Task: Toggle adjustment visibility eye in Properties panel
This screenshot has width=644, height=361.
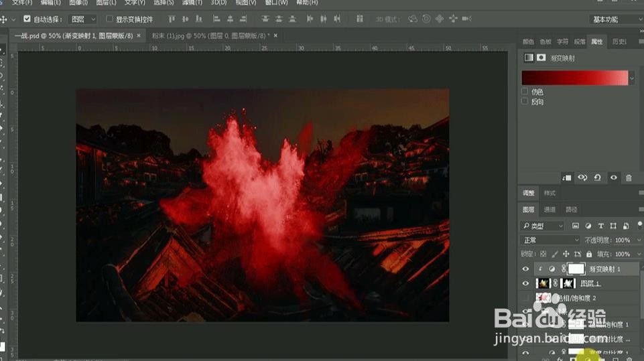Action: tap(614, 177)
